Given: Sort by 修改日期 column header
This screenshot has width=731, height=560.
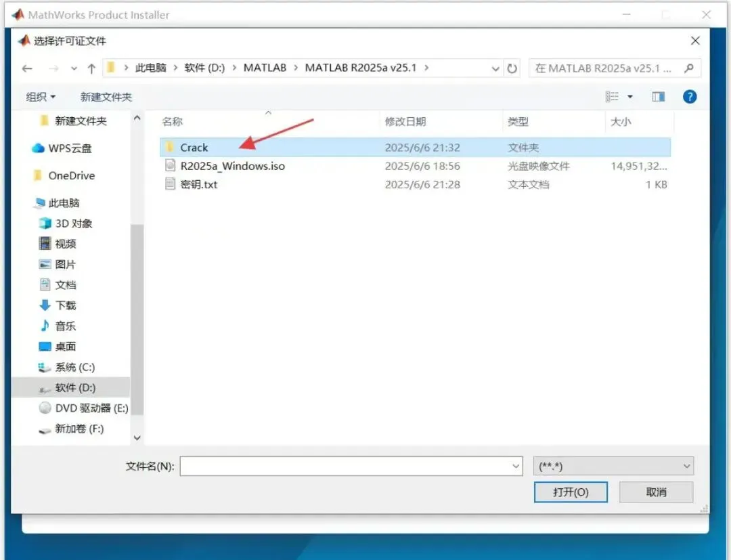Looking at the screenshot, I should click(x=405, y=122).
